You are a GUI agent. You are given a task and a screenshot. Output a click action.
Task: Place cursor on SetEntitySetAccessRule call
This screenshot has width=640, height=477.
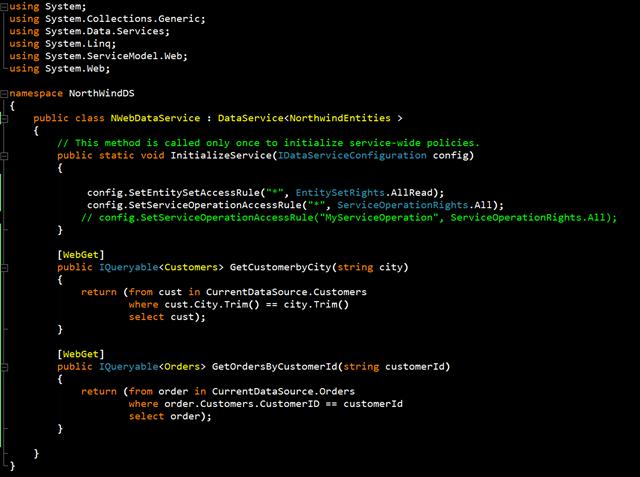[x=194, y=192]
